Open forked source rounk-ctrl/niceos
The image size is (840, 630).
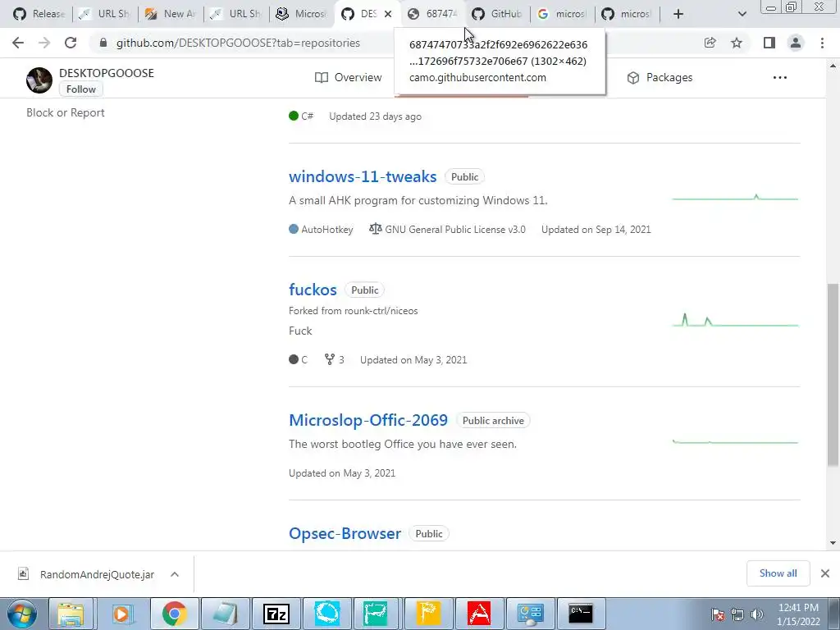[x=381, y=311]
